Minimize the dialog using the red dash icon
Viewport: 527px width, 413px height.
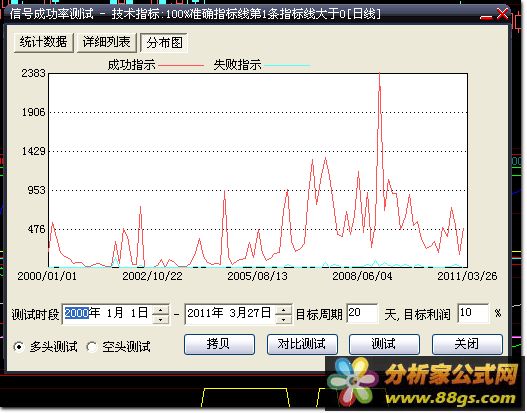coord(486,16)
